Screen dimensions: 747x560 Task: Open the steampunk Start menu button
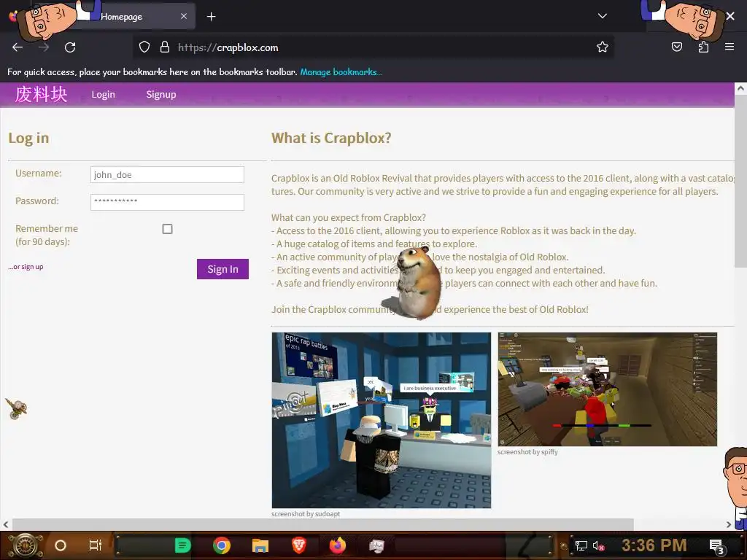pyautogui.click(x=25, y=545)
